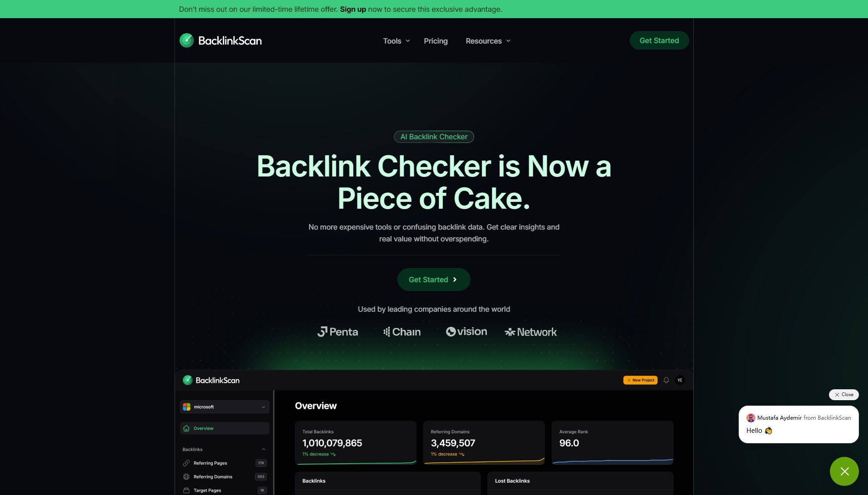Click the vision company logo
Image resolution: width=868 pixels, height=495 pixels.
coord(466,332)
